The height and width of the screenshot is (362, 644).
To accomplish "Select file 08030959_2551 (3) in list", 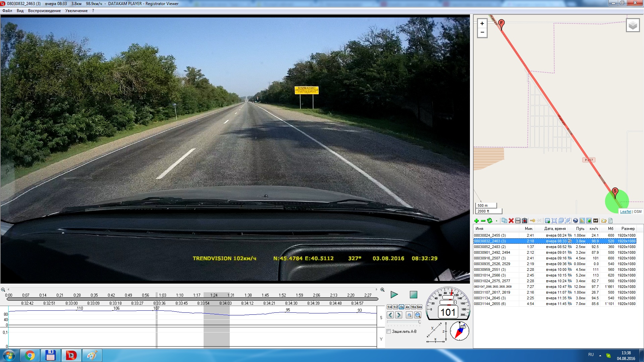I will [x=490, y=269].
